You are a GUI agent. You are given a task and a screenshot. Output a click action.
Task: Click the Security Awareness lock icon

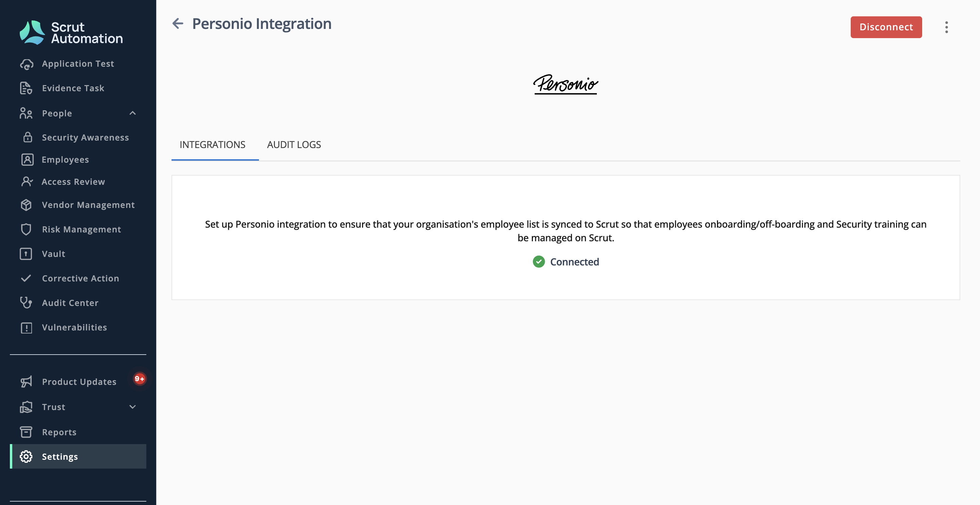27,137
